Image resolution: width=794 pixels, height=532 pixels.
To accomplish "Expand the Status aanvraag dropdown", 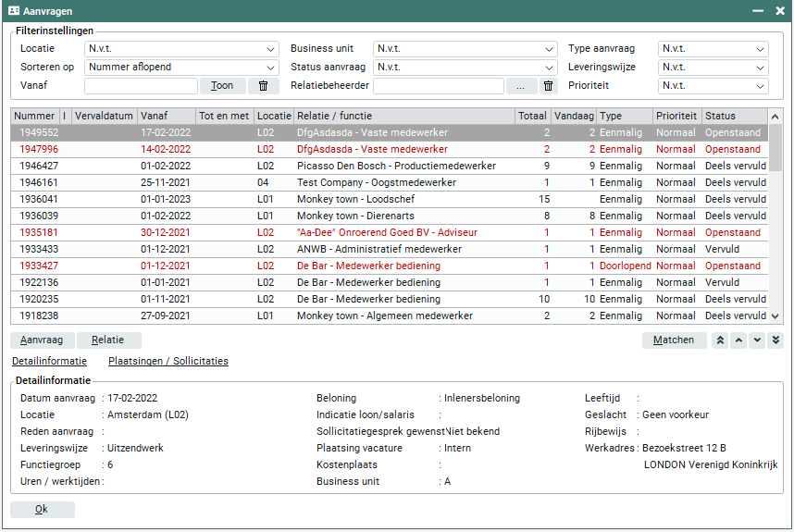I will (546, 68).
